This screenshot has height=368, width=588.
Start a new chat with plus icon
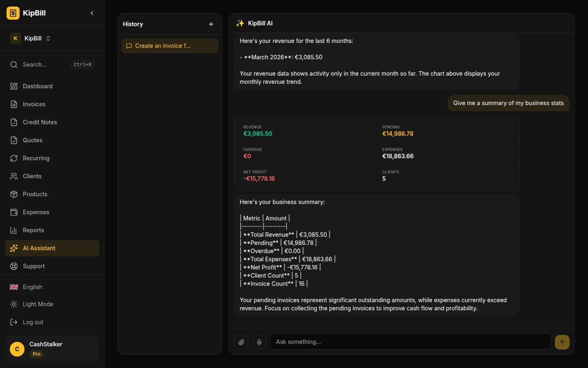(x=211, y=24)
